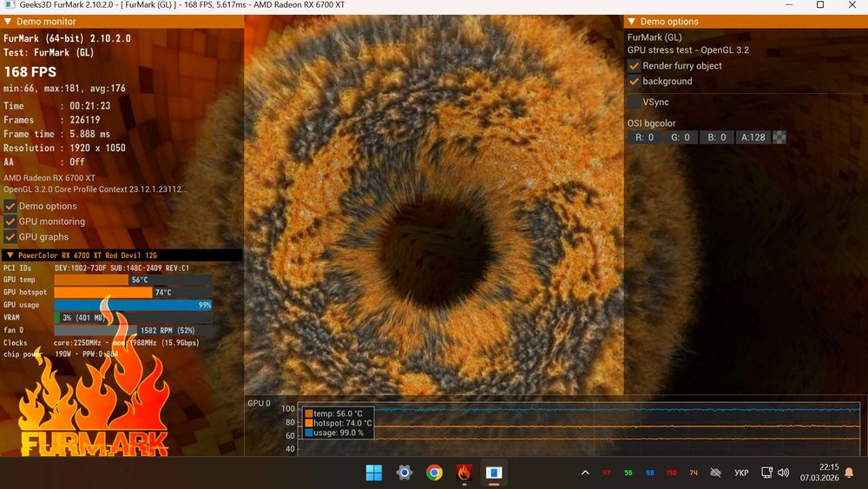Click the GPU usage 99% bar
The height and width of the screenshot is (489, 868).
pos(133,305)
